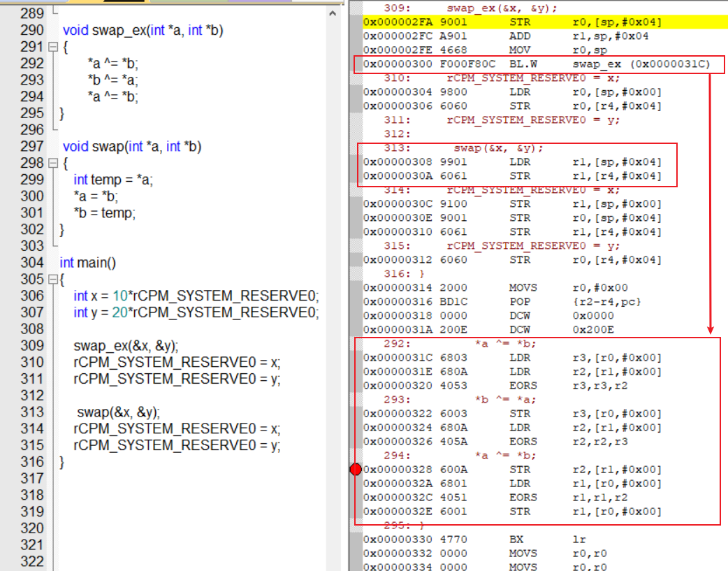Click the DCW 0x200E row at 0x0000031A
The height and width of the screenshot is (571, 728).
coord(545,329)
